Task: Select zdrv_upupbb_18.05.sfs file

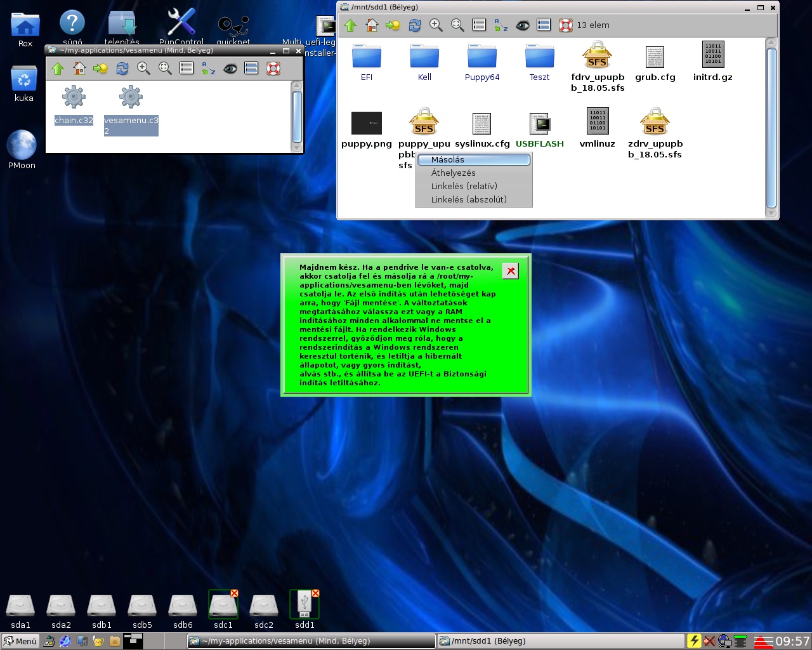Action: [x=655, y=133]
